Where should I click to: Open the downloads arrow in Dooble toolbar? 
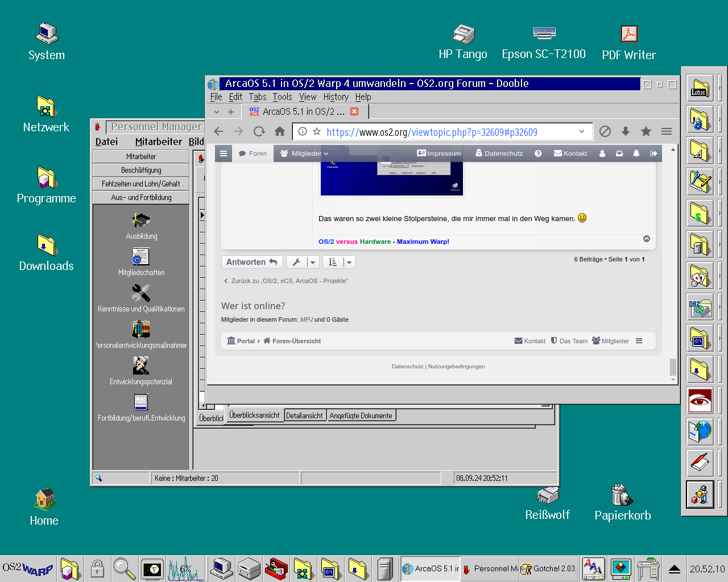(626, 132)
